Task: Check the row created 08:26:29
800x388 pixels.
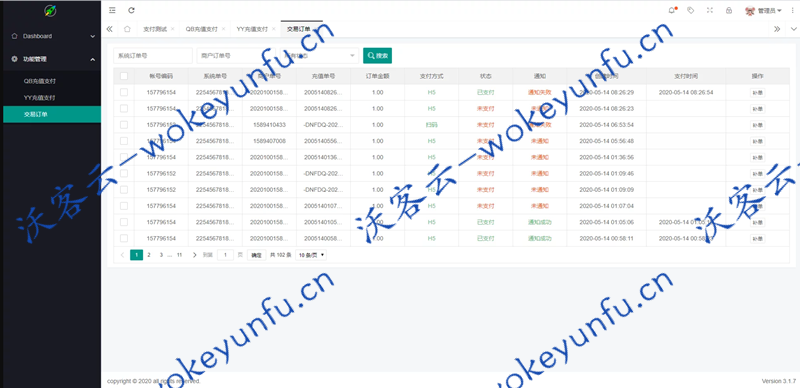Action: point(124,92)
